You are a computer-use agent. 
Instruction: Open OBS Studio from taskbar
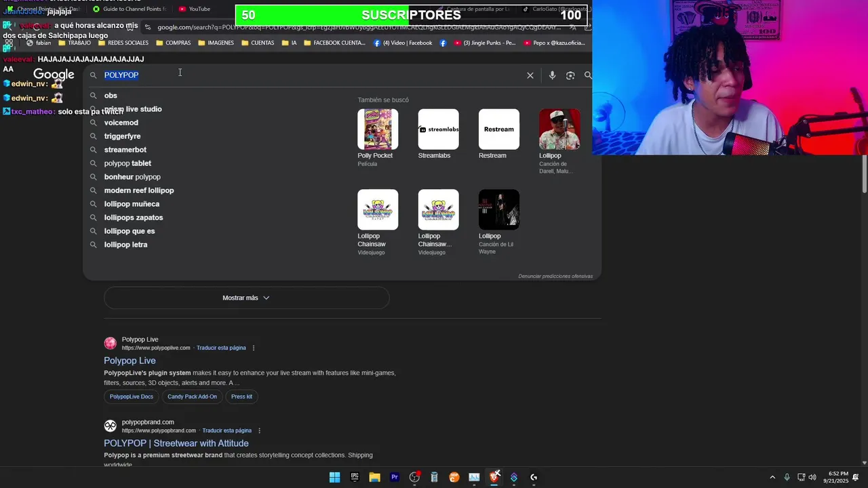tap(414, 477)
